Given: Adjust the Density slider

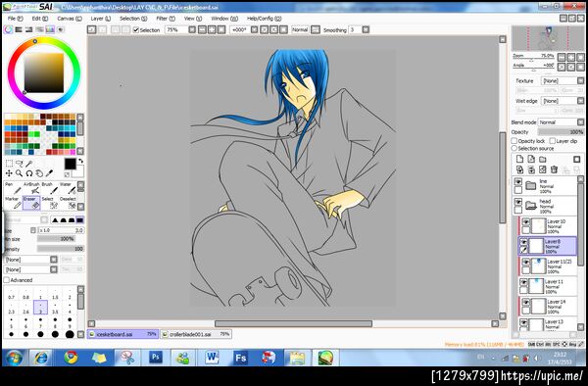Looking at the screenshot, I should pos(61,249).
